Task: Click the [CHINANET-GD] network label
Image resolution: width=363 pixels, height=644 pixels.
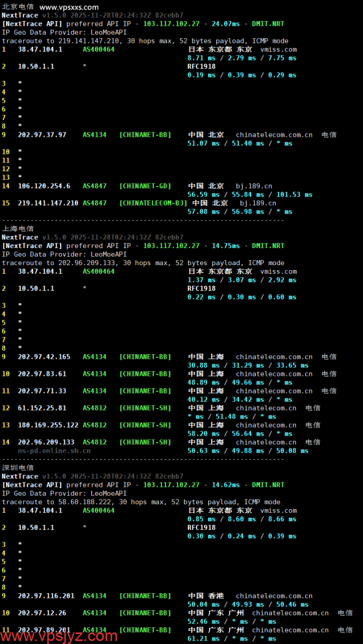Action: 145,186
